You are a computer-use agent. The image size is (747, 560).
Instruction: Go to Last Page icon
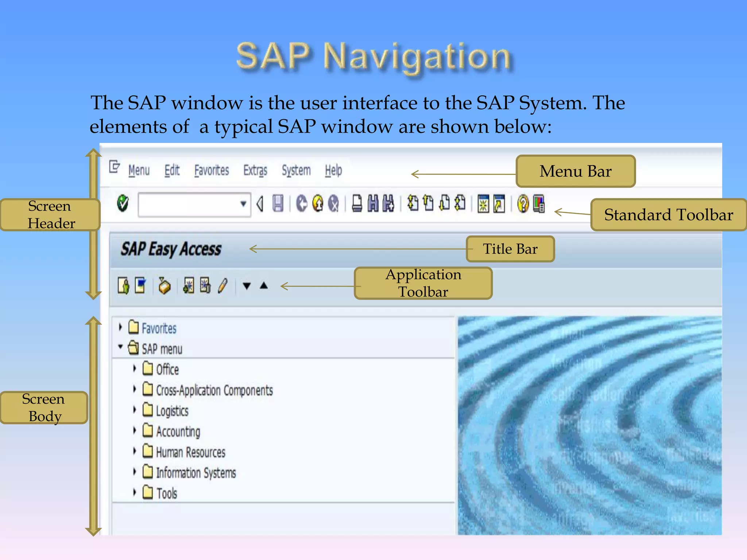460,203
